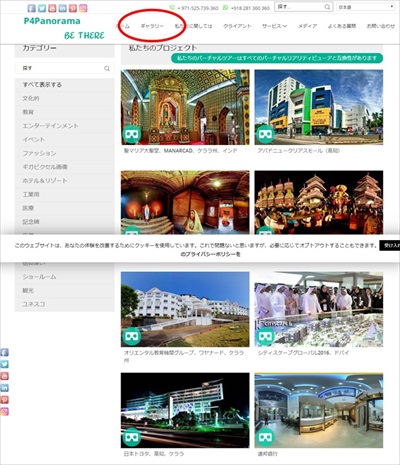Screen dimensions: 400x465
Task: Click the green phone icon in header
Action: click(172, 7)
